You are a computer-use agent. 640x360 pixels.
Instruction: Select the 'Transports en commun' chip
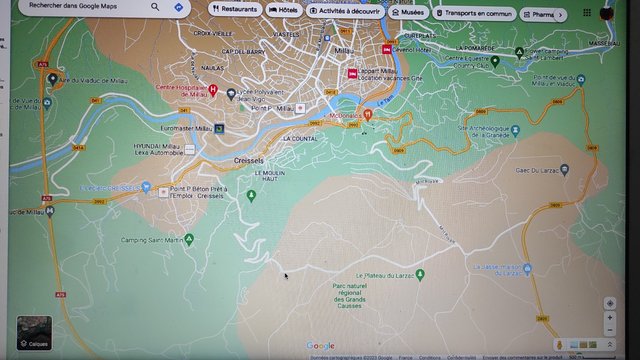pos(474,13)
